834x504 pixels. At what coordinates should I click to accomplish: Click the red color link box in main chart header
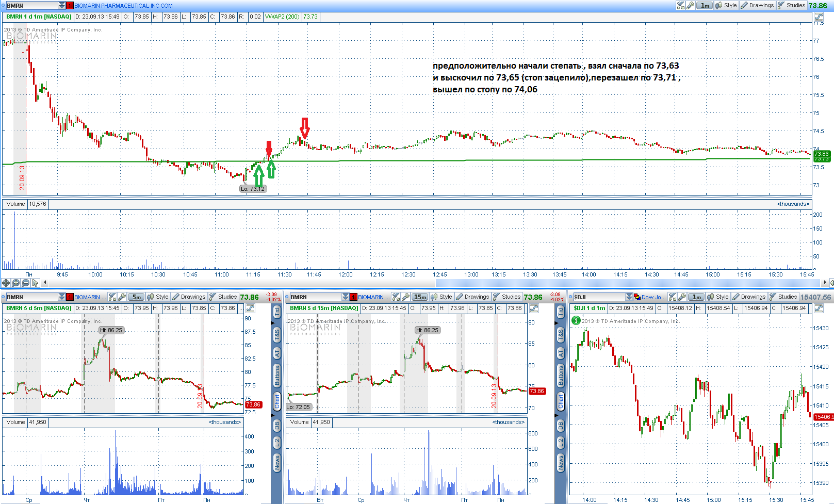70,6
